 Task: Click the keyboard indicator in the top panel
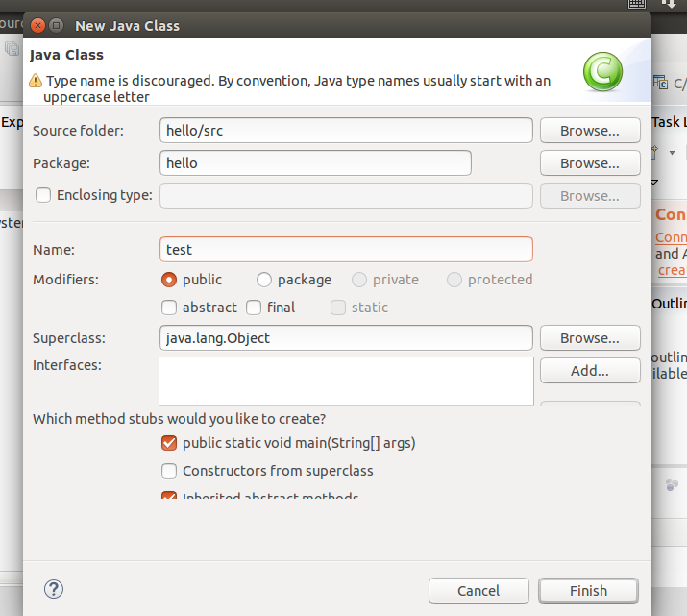[636, 5]
